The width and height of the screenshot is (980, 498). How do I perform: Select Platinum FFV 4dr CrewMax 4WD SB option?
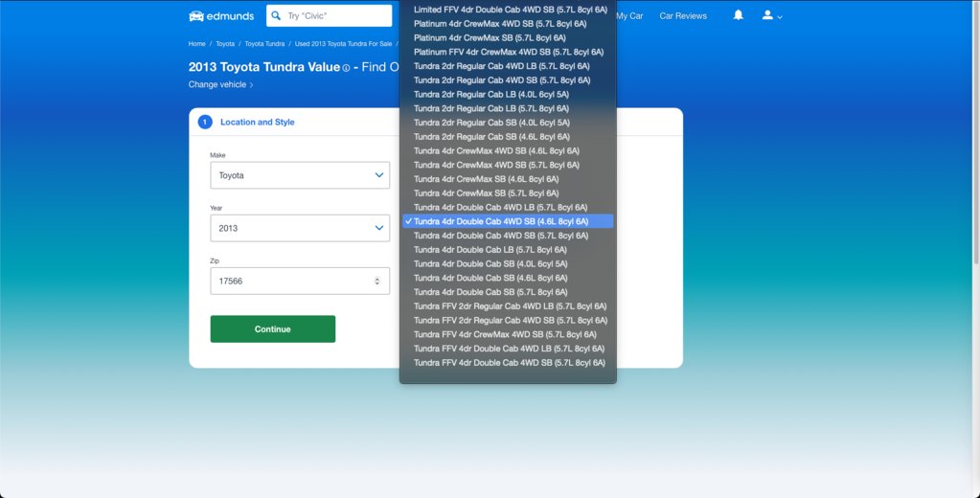click(x=508, y=53)
